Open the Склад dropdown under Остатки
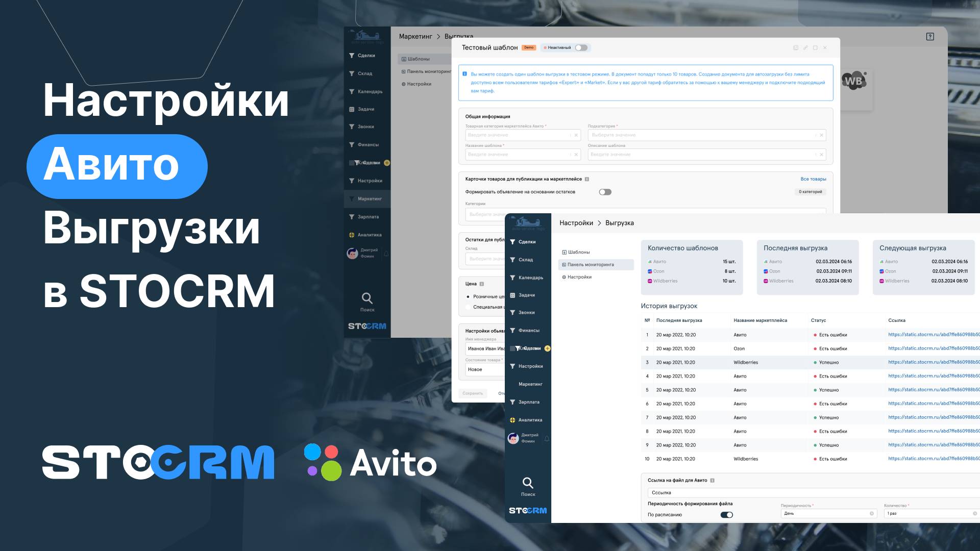The height and width of the screenshot is (551, 980). [485, 259]
